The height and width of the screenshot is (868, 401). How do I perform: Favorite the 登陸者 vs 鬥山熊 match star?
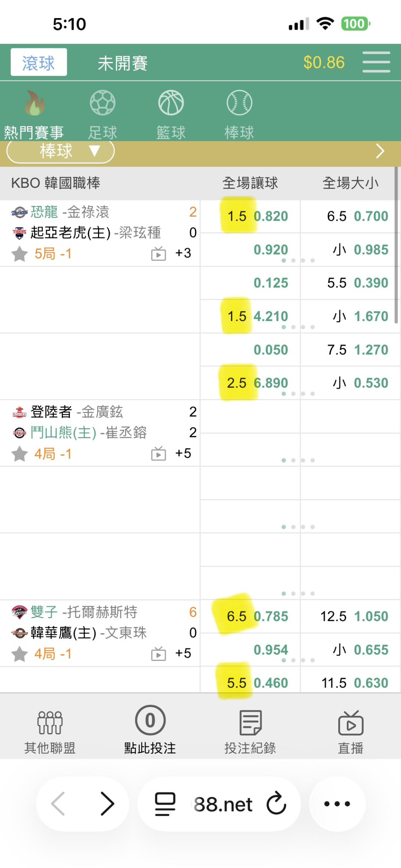[19, 454]
